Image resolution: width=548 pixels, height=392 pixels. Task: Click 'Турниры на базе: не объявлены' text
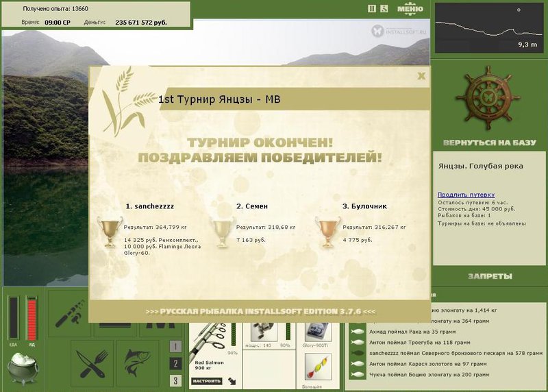pyautogui.click(x=482, y=223)
